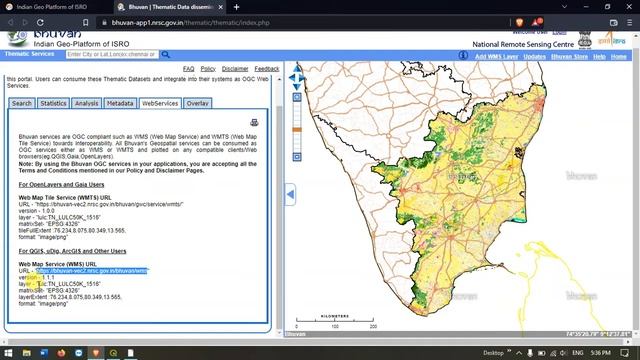Click the highlighted WMS URL text
Viewport: 640px width, 360px height.
[91, 271]
